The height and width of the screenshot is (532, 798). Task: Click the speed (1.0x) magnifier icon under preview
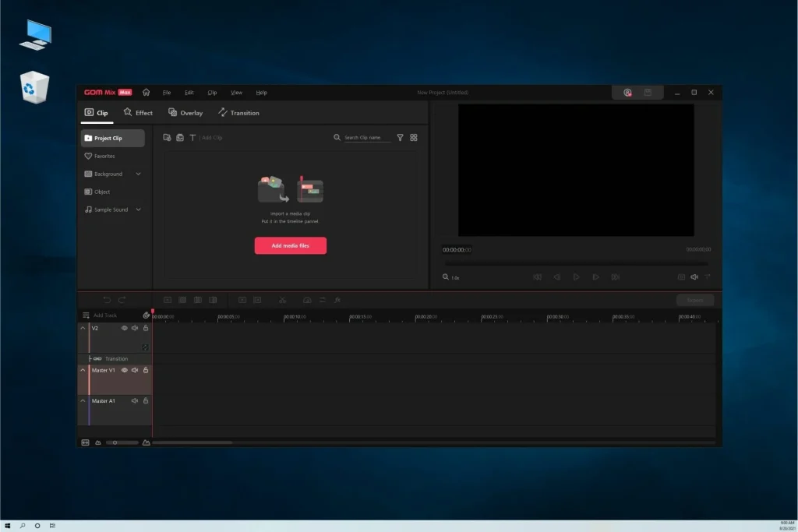446,277
